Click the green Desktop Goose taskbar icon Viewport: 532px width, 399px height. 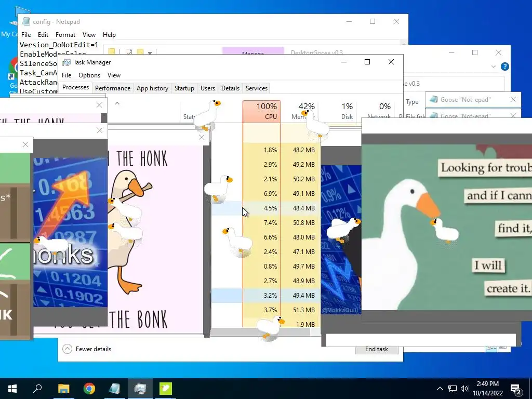(166, 389)
